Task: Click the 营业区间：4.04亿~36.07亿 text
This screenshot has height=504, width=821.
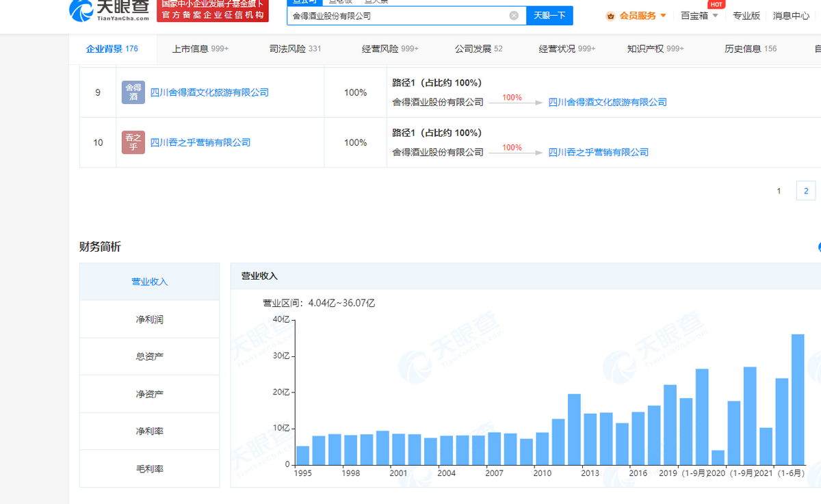Action: [x=319, y=303]
